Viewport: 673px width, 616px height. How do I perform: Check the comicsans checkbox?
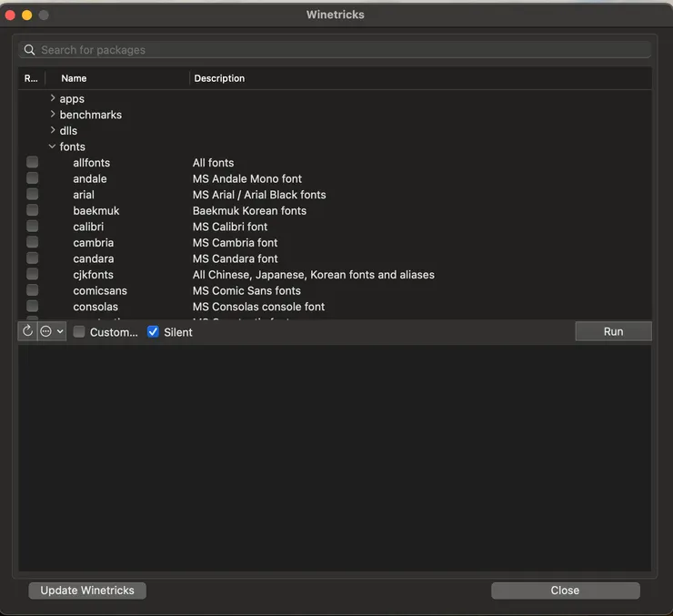(x=32, y=290)
